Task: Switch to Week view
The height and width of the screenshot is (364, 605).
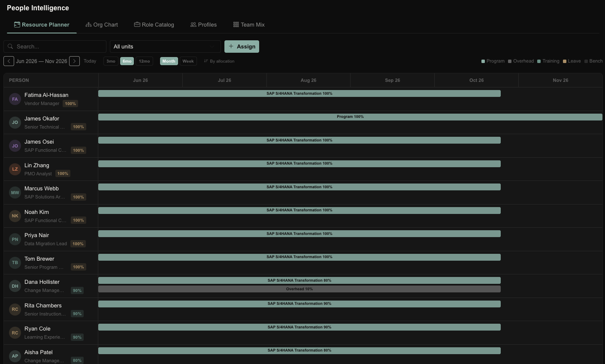Action: coord(188,61)
